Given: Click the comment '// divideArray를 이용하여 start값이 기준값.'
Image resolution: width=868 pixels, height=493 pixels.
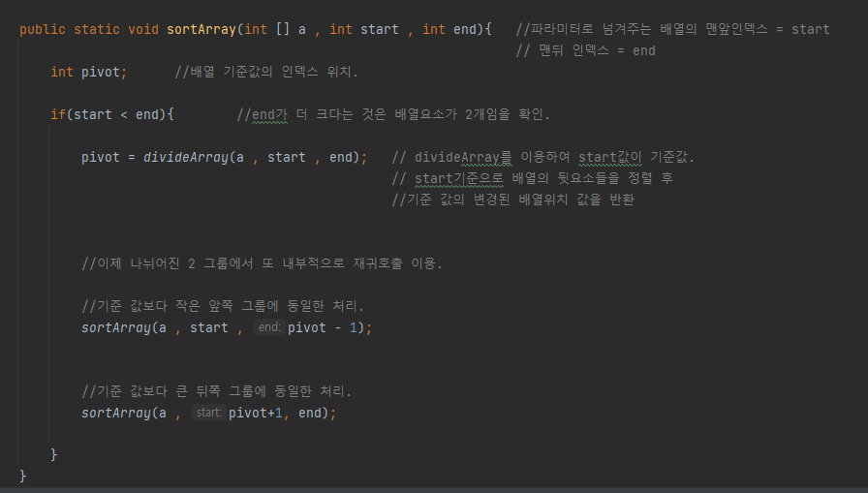Looking at the screenshot, I should 542,157.
